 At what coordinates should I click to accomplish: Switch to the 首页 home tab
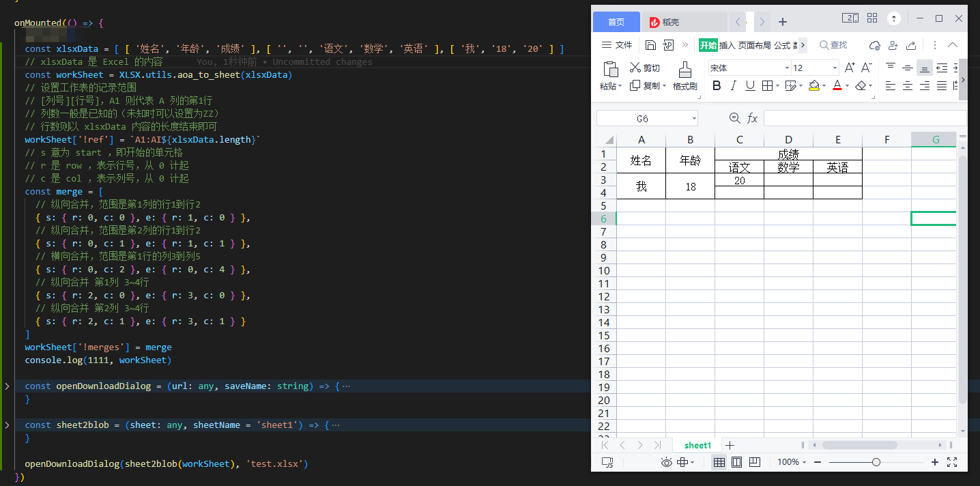pyautogui.click(x=616, y=22)
